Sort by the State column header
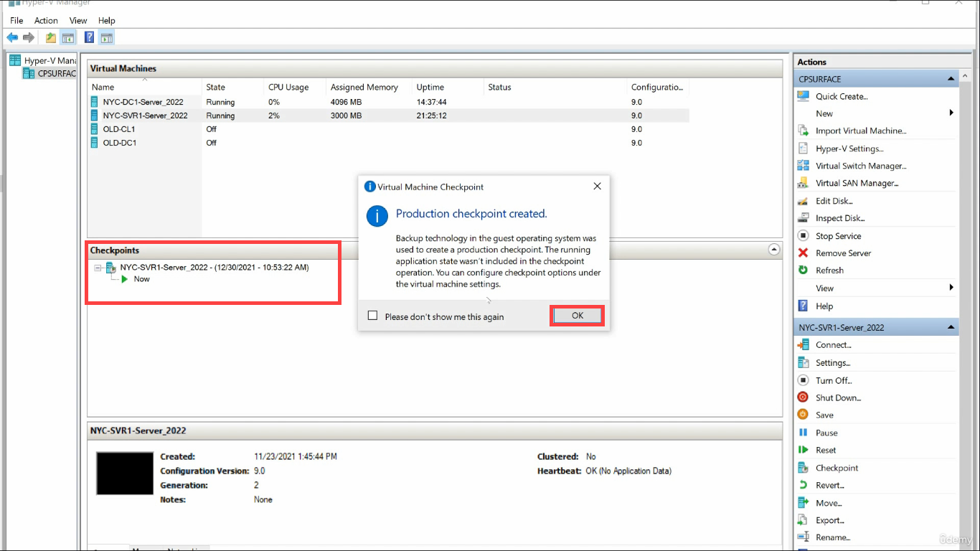980x551 pixels. click(x=233, y=88)
